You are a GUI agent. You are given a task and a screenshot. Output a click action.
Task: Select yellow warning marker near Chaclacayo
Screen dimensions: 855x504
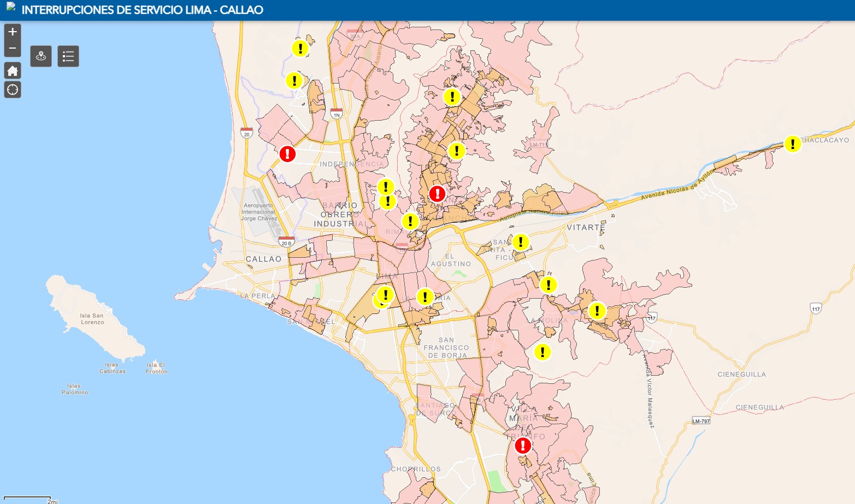click(x=792, y=144)
